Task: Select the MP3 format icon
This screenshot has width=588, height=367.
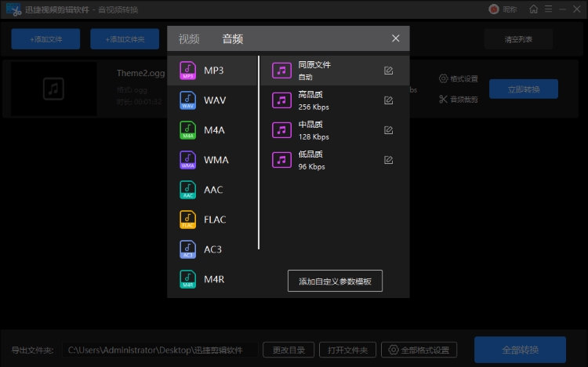Action: pyautogui.click(x=188, y=71)
